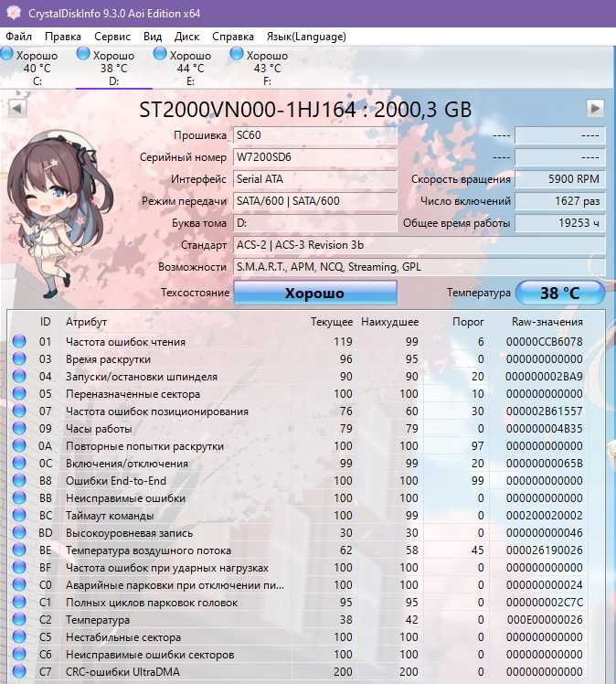Click the Атрибут column header
This screenshot has width=616, height=684.
tap(86, 322)
